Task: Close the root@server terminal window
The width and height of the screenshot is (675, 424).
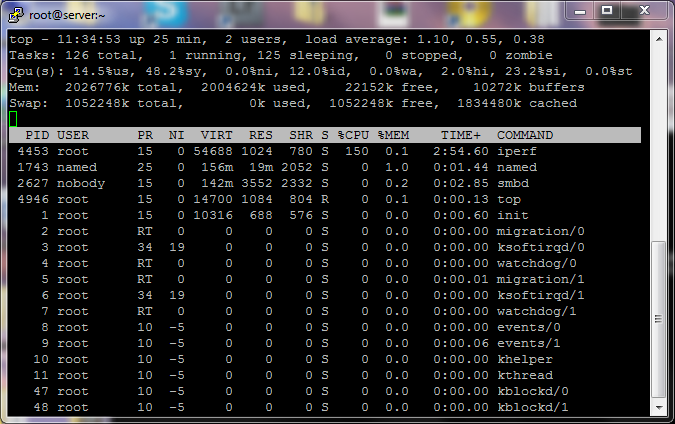Action: coord(643,9)
